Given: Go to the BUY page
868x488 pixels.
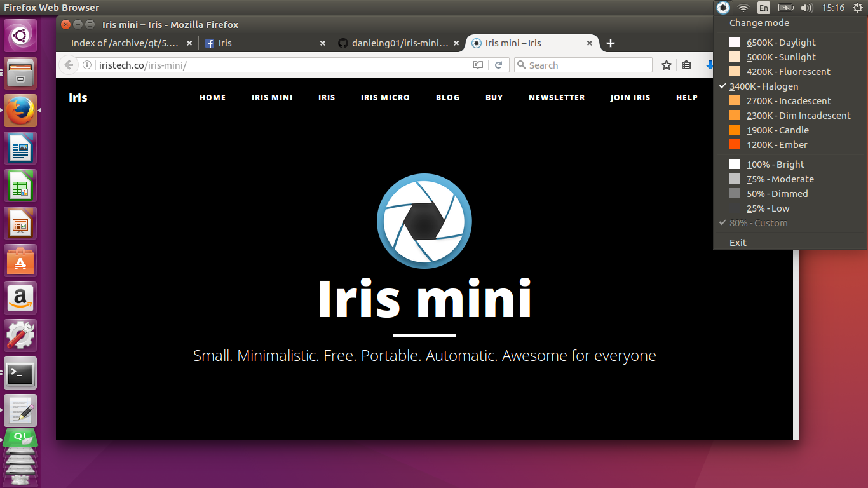Looking at the screenshot, I should point(494,98).
